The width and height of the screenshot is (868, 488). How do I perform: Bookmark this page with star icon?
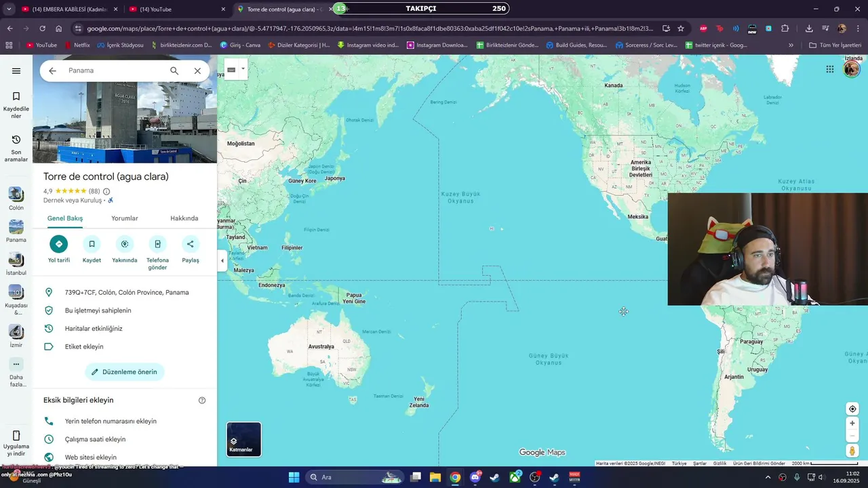681,28
